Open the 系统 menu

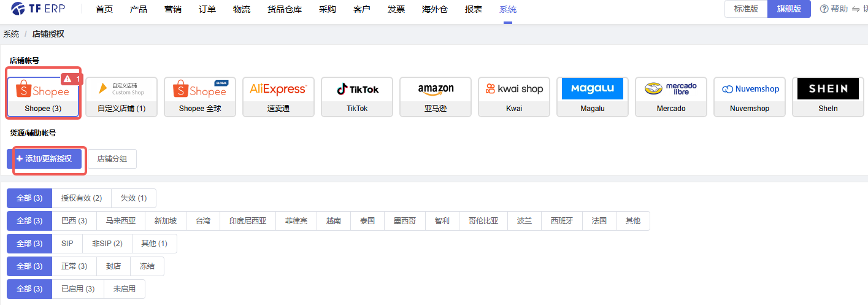coord(508,9)
